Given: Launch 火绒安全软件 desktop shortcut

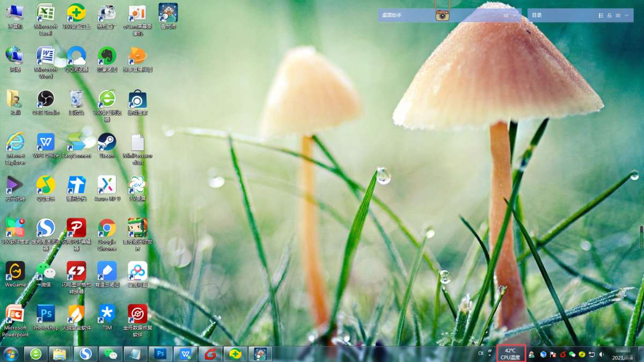Looking at the screenshot, I should (76, 317).
